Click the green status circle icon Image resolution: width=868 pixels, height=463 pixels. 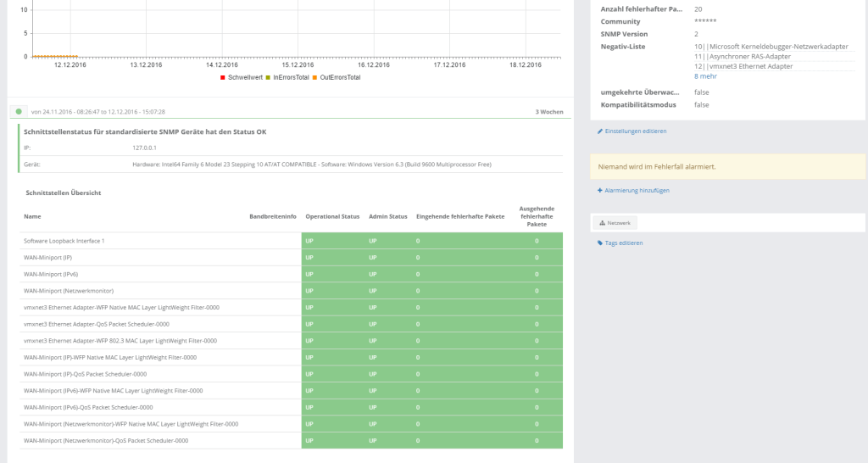(x=19, y=111)
